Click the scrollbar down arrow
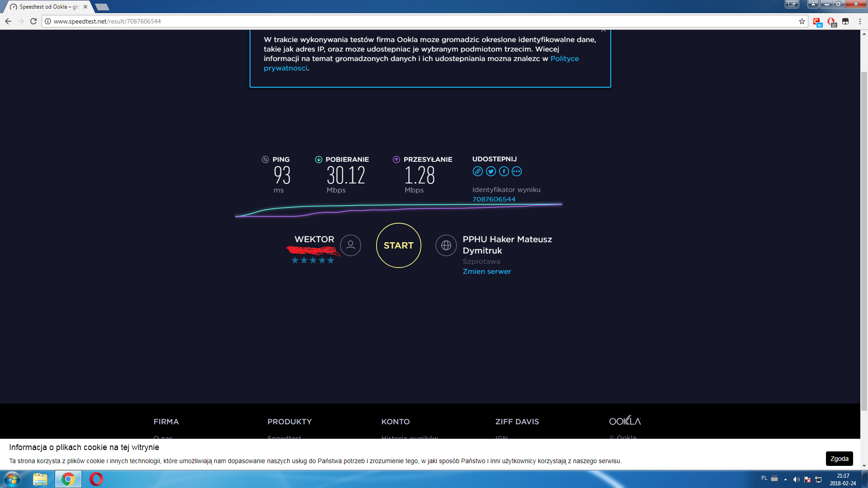The image size is (868, 488). click(x=864, y=466)
